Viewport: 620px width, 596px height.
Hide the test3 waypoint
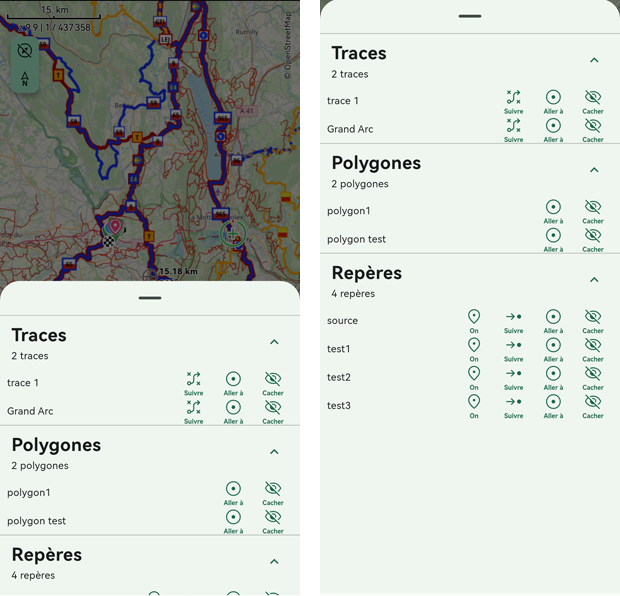click(593, 407)
